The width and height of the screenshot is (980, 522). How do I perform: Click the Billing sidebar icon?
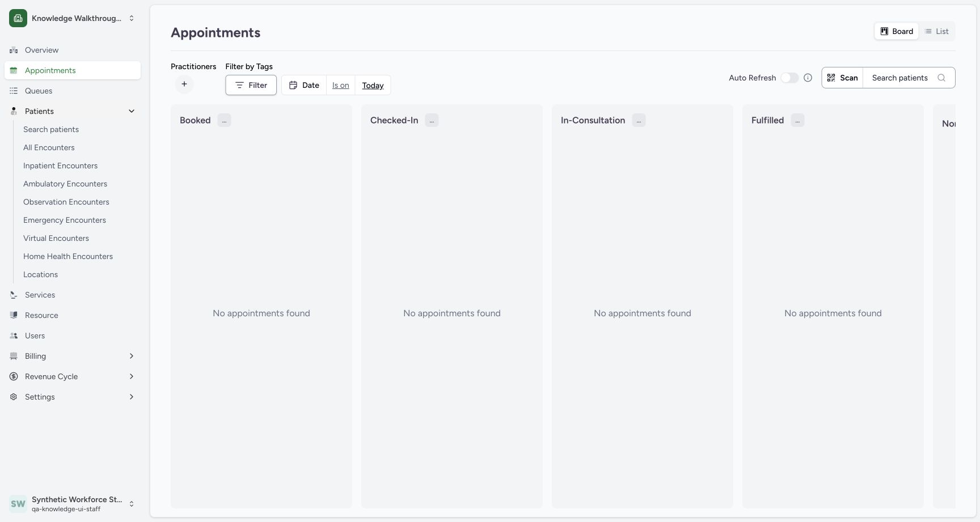pyautogui.click(x=14, y=356)
